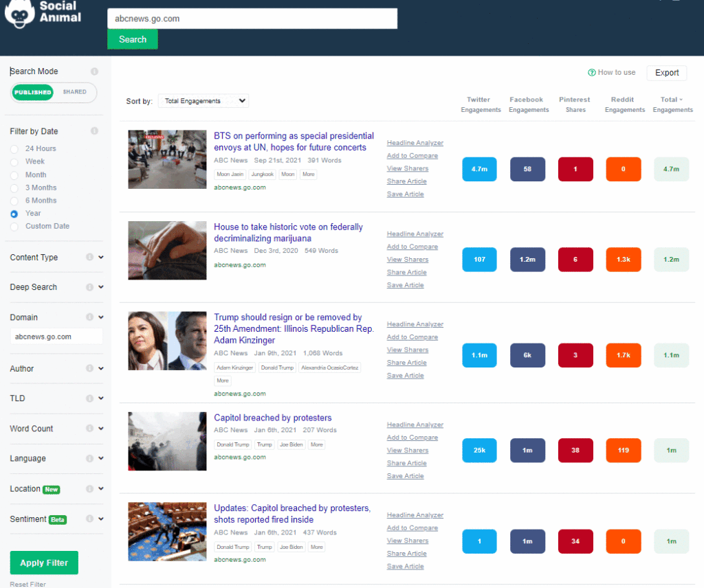Click Pinterest badge showing 38 shares
704x588 pixels.
coord(575,451)
